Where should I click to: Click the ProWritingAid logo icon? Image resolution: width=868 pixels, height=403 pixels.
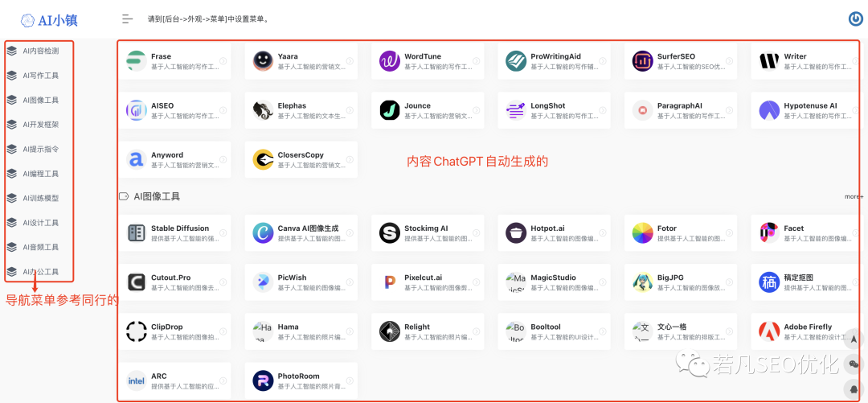pos(516,61)
